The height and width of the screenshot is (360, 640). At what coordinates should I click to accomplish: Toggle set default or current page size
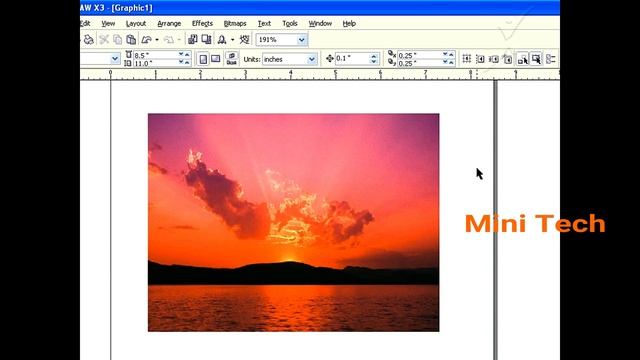(231, 59)
